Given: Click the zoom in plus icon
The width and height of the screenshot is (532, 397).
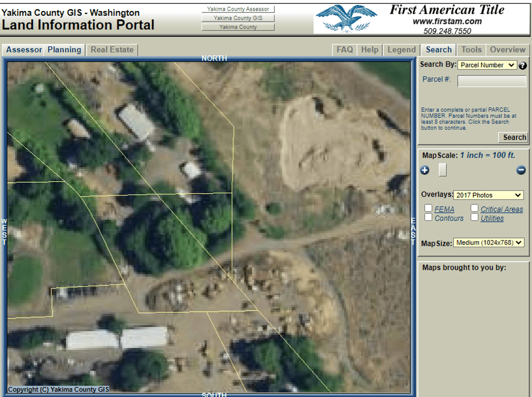Looking at the screenshot, I should pyautogui.click(x=424, y=170).
